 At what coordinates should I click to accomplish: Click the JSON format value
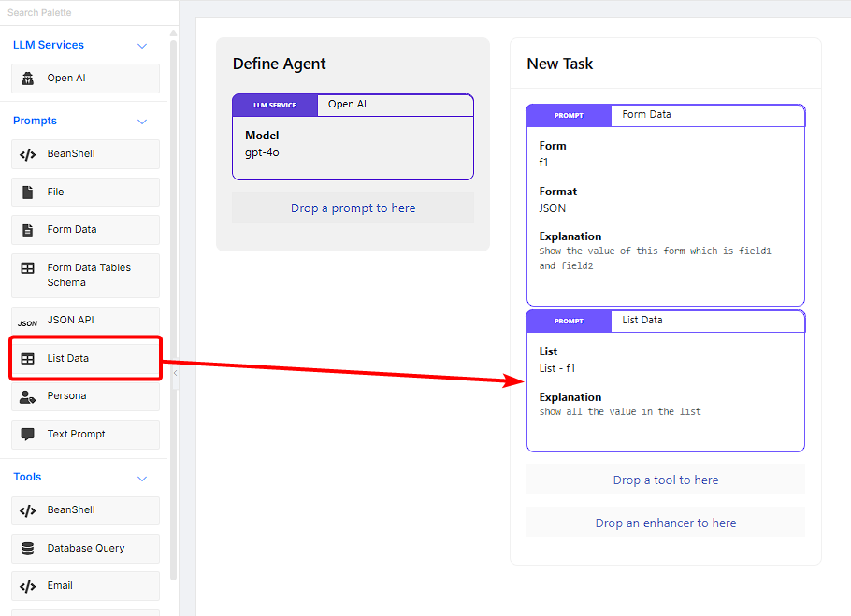(x=553, y=208)
